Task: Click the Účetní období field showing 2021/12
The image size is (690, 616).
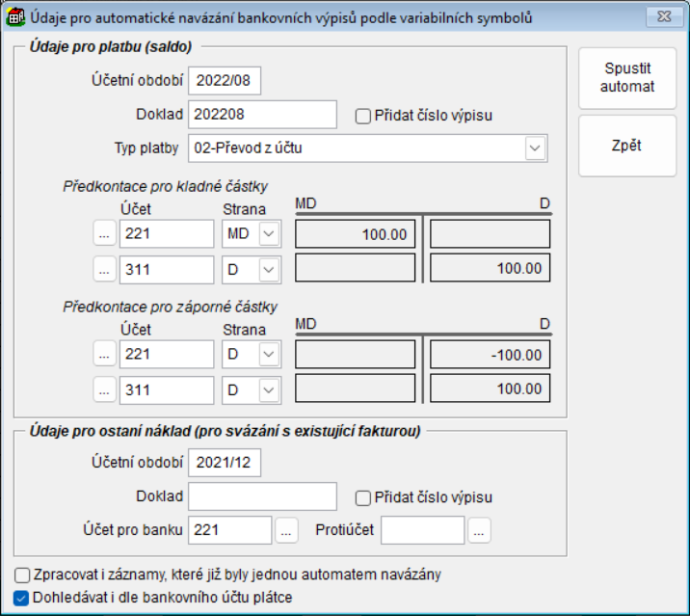Action: (225, 463)
